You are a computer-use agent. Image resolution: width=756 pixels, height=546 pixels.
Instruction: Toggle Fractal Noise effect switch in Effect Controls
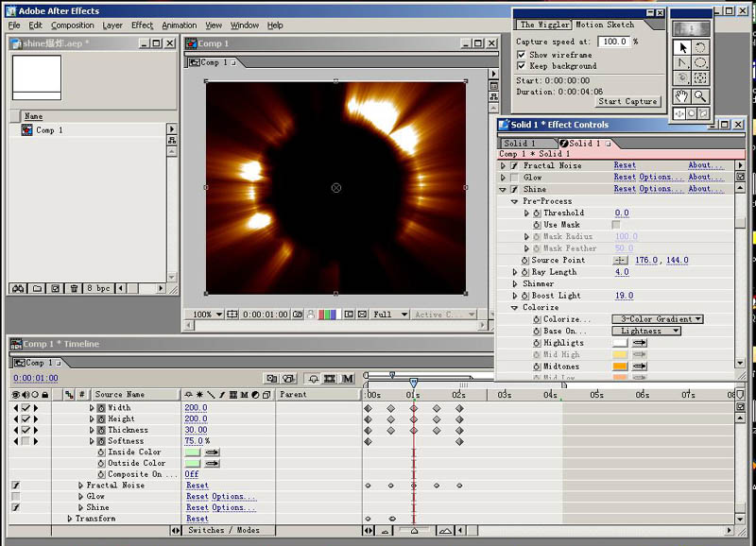pos(514,165)
